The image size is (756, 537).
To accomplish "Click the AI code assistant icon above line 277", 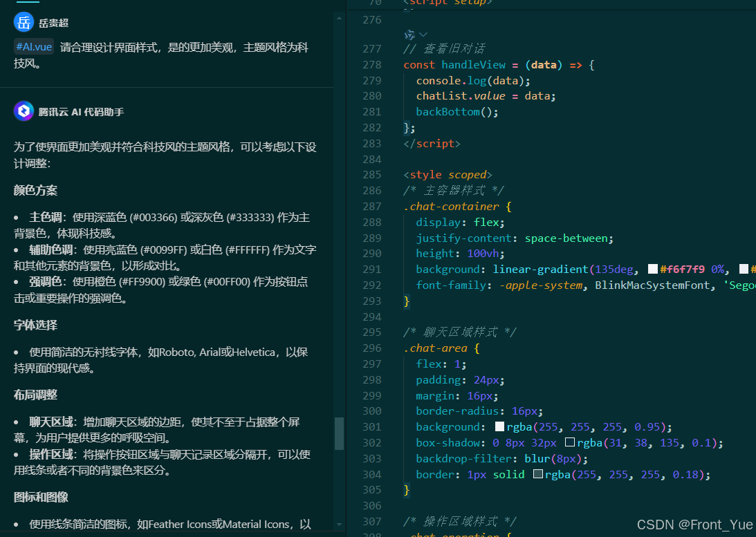I will (x=409, y=35).
